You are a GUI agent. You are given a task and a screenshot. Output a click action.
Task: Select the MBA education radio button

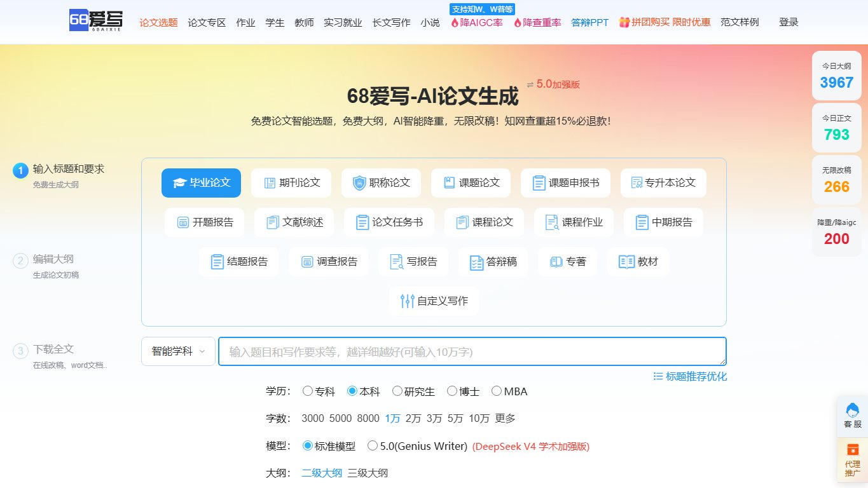[497, 391]
